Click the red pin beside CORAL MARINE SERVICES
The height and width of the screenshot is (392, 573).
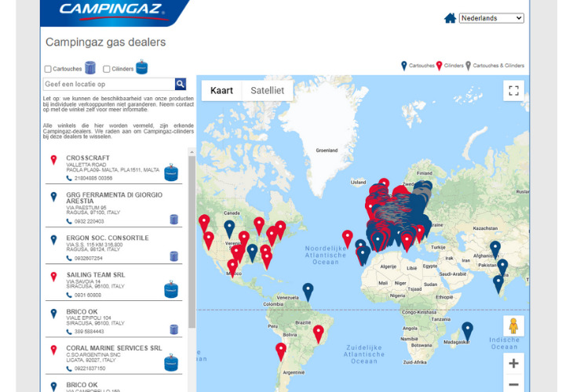coord(53,350)
